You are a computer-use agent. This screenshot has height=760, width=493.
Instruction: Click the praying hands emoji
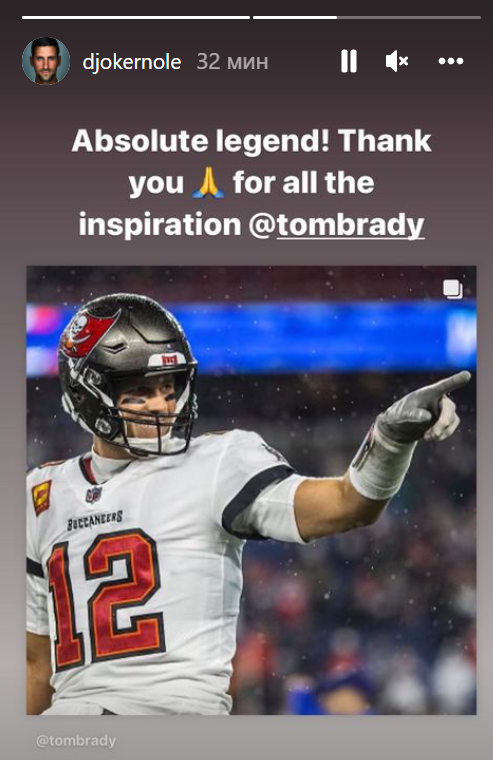[x=208, y=183]
